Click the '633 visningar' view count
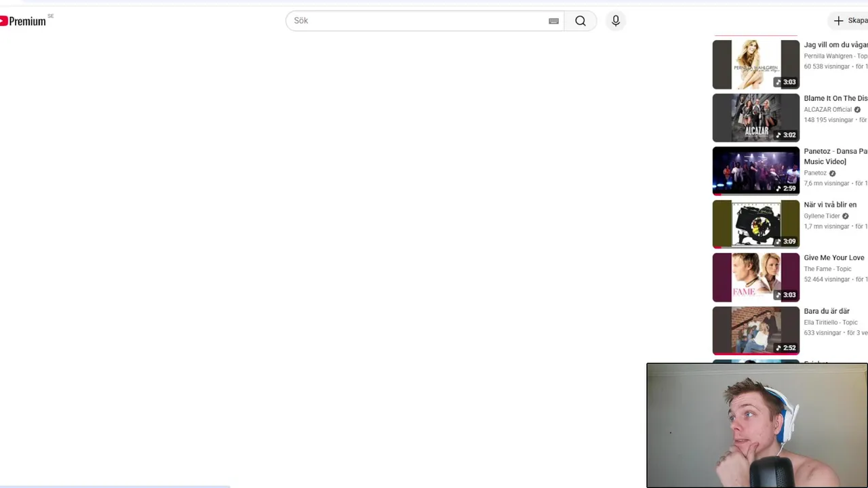868x488 pixels. pos(823,333)
